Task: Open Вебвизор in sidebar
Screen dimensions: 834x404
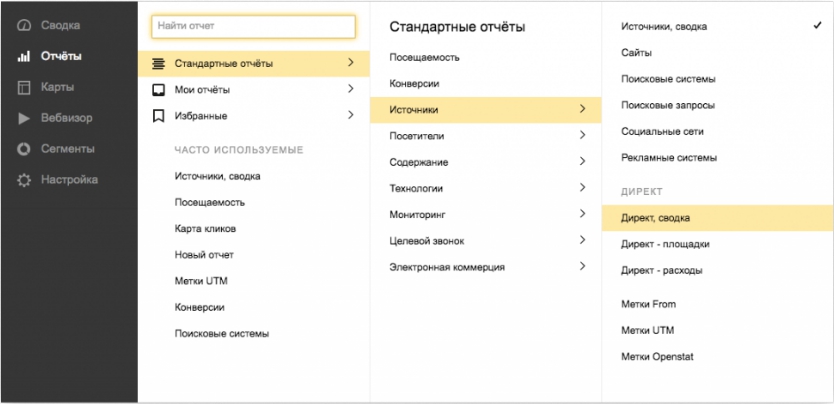Action: coord(66,118)
